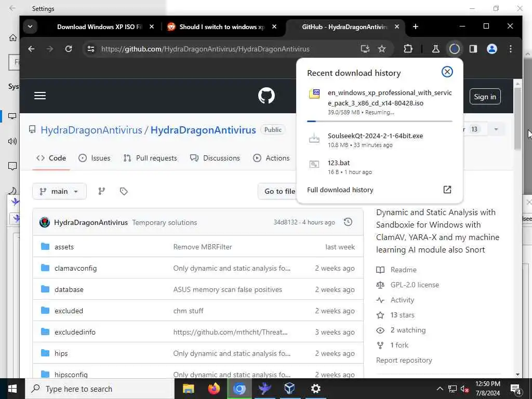Open File Explorer from taskbar
The image size is (532, 399).
coord(188,389)
